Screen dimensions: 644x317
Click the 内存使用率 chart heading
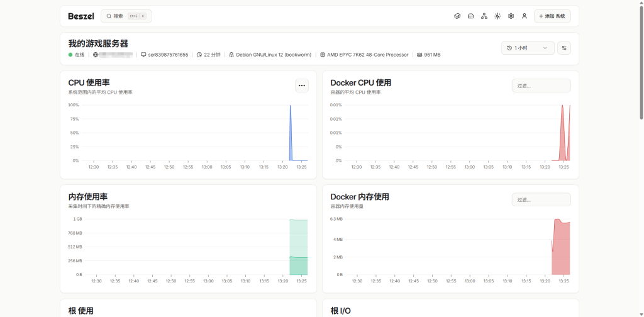pyautogui.click(x=88, y=197)
